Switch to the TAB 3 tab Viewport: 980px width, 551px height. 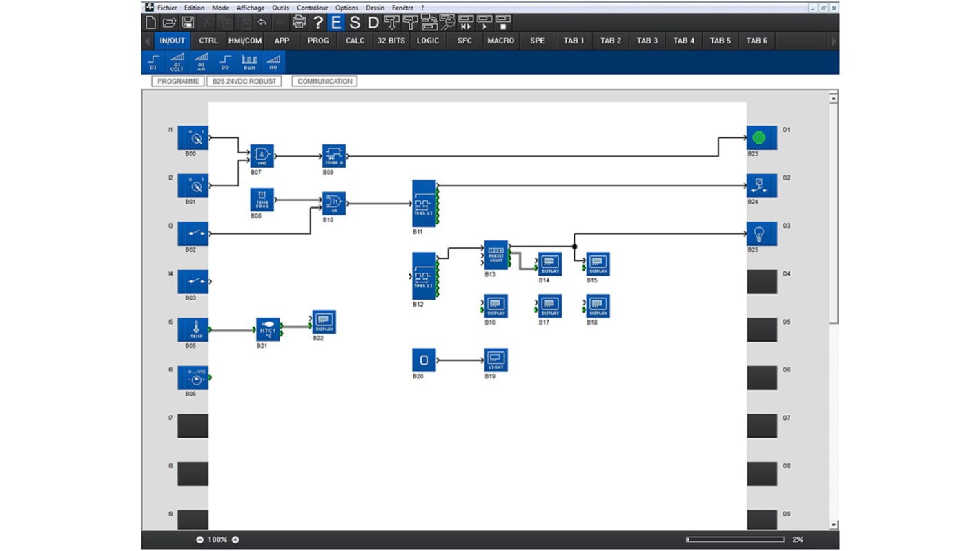coord(647,41)
